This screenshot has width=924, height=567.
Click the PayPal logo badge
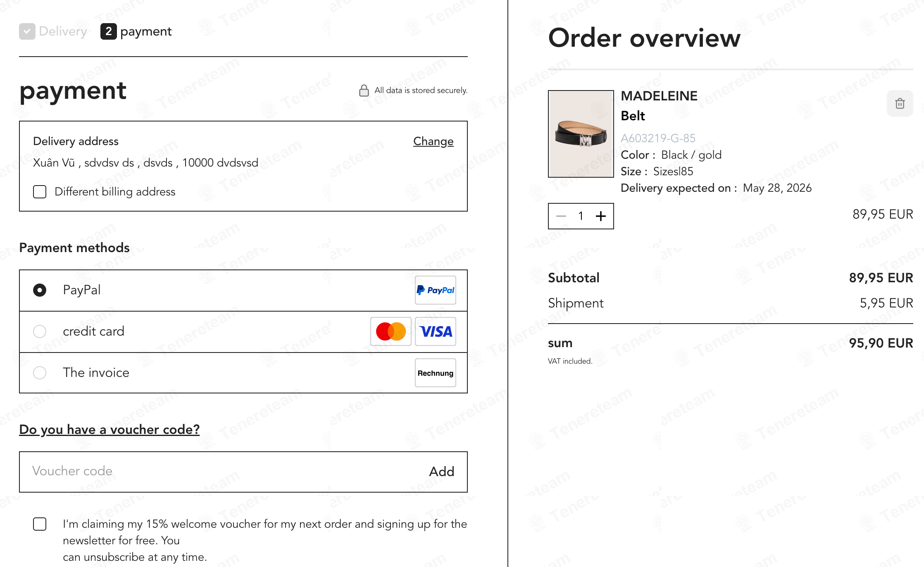[435, 290]
